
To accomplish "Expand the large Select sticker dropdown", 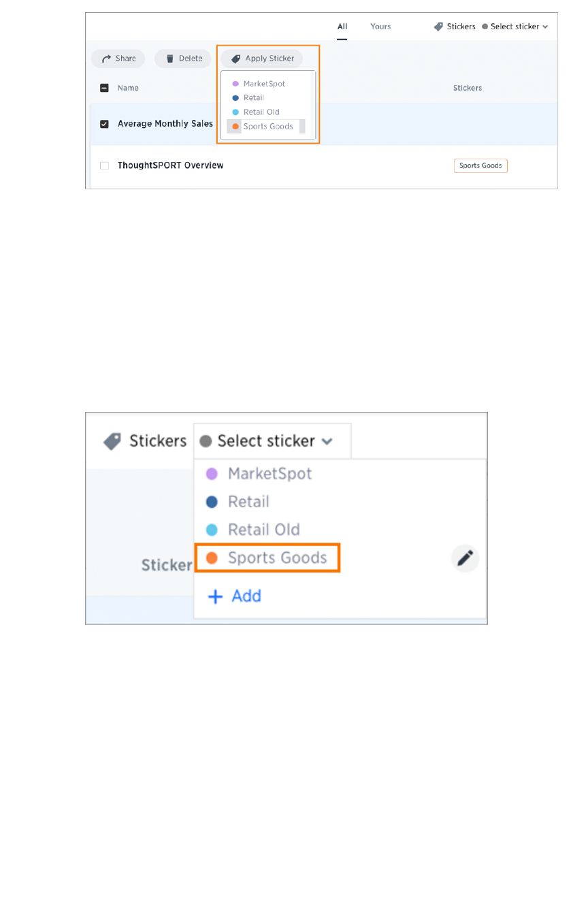I will click(272, 441).
